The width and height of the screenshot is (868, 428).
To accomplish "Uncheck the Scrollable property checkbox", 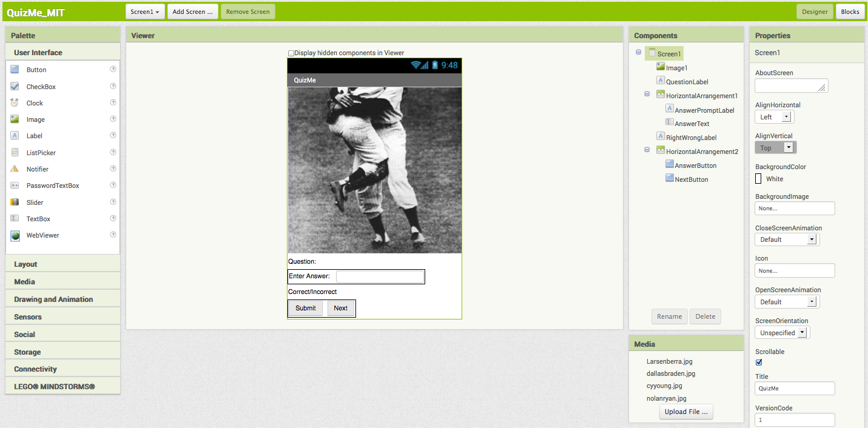I will click(759, 363).
